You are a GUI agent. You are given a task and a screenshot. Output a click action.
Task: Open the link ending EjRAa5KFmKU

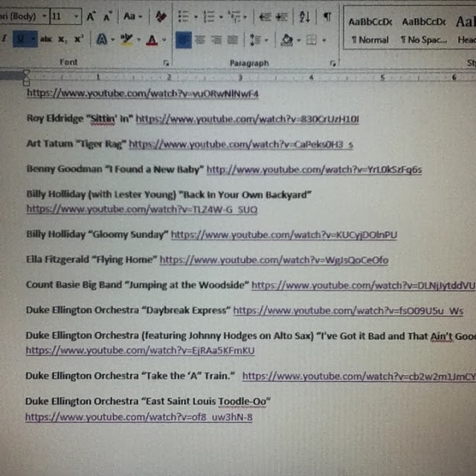pos(141,350)
